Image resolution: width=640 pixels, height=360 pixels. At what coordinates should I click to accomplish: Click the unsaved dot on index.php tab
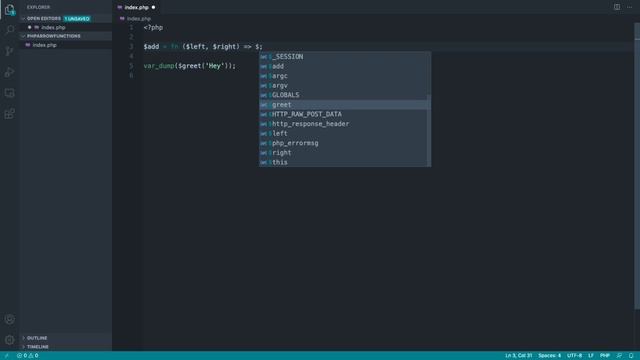(153, 7)
